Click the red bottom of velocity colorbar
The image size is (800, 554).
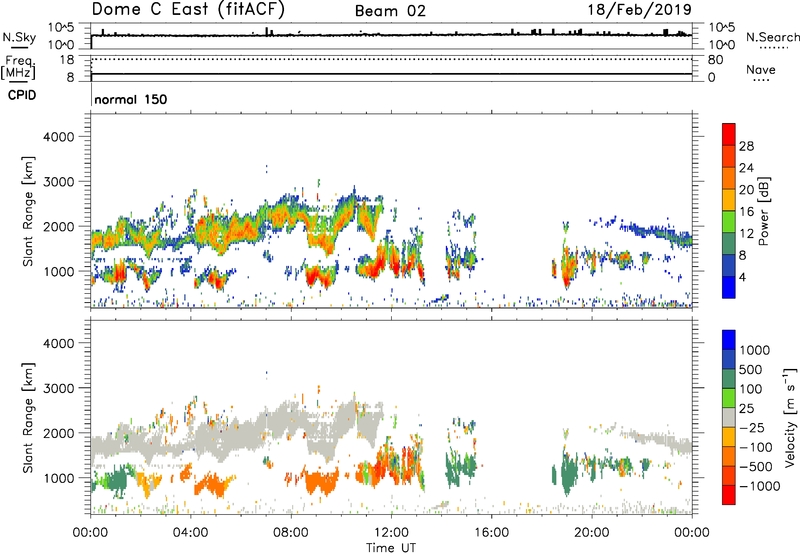[x=729, y=495]
